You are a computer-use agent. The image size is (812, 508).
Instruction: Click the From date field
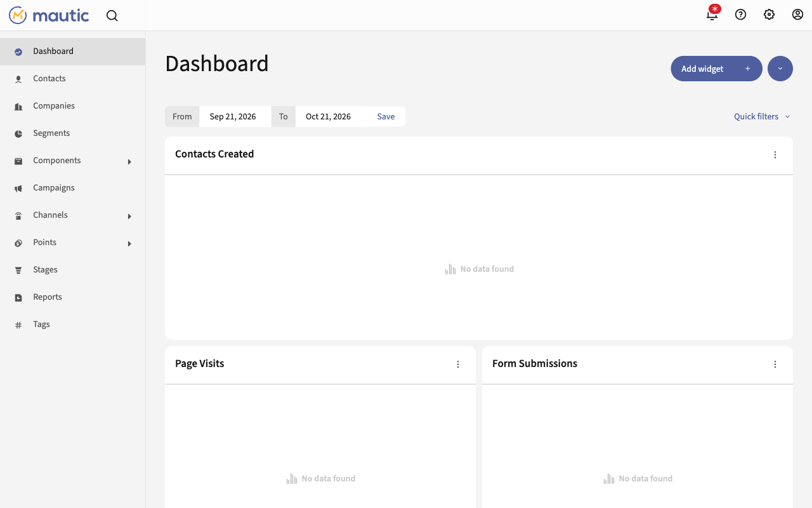[x=235, y=116]
